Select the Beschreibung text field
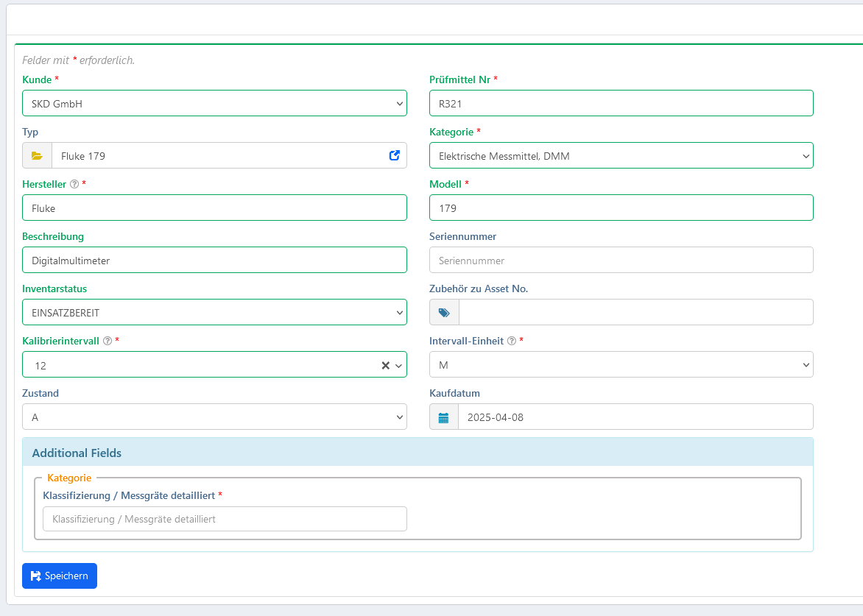 (x=214, y=261)
